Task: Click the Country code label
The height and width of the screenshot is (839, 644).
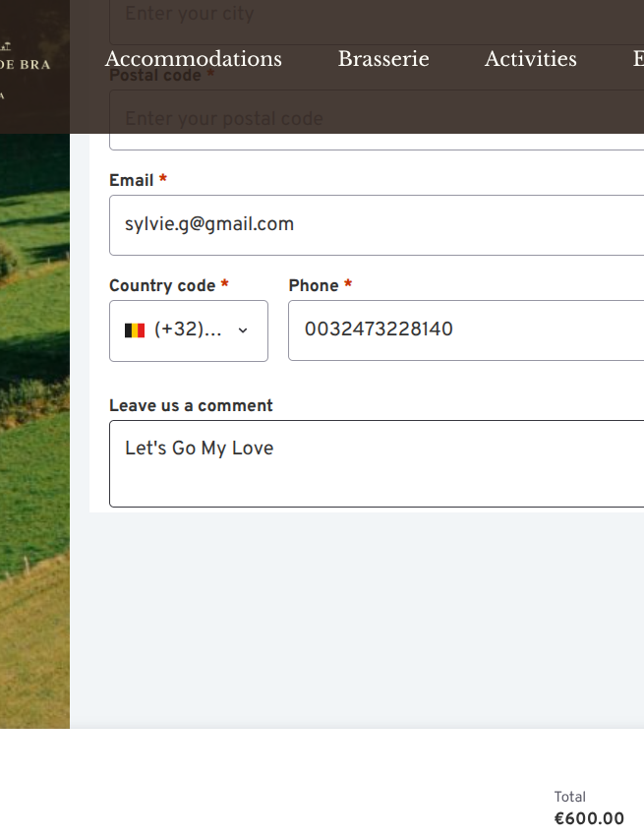Action: click(162, 285)
